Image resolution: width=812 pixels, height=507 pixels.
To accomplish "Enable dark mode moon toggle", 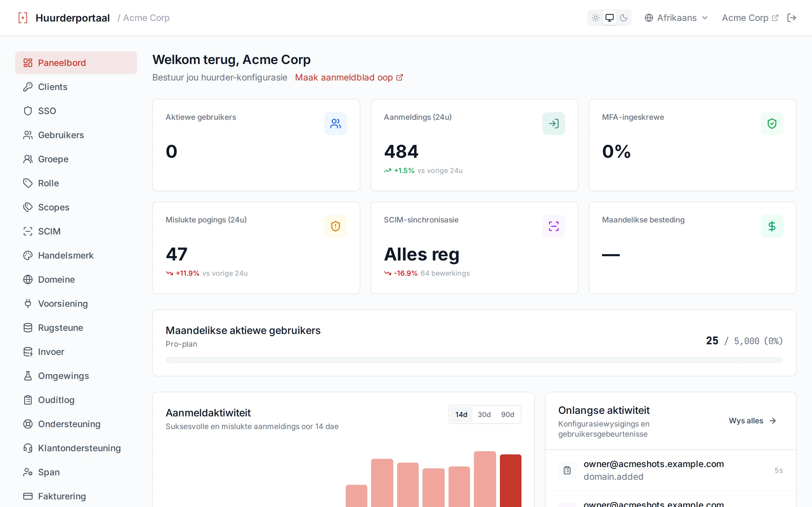I will click(623, 18).
